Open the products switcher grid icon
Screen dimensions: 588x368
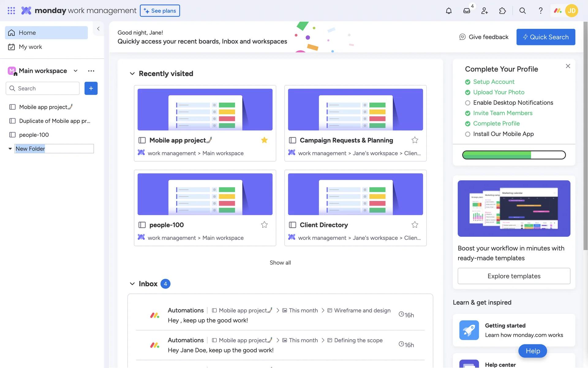coord(11,11)
